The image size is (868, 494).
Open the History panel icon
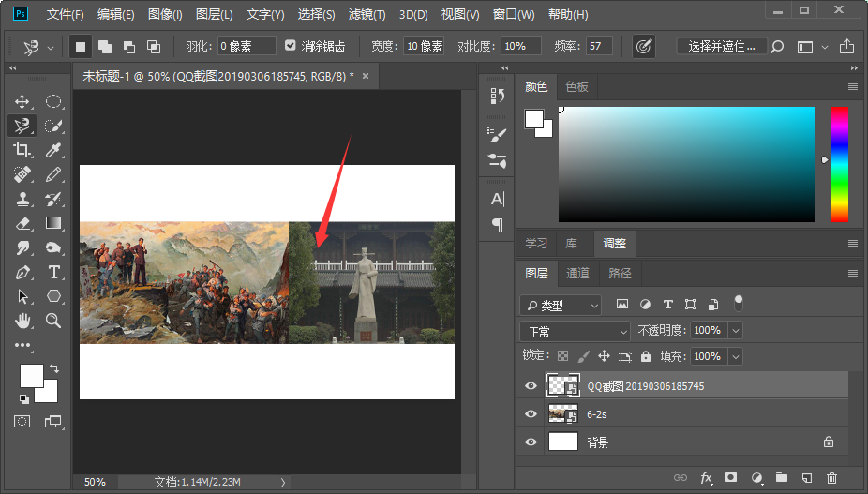[x=497, y=96]
